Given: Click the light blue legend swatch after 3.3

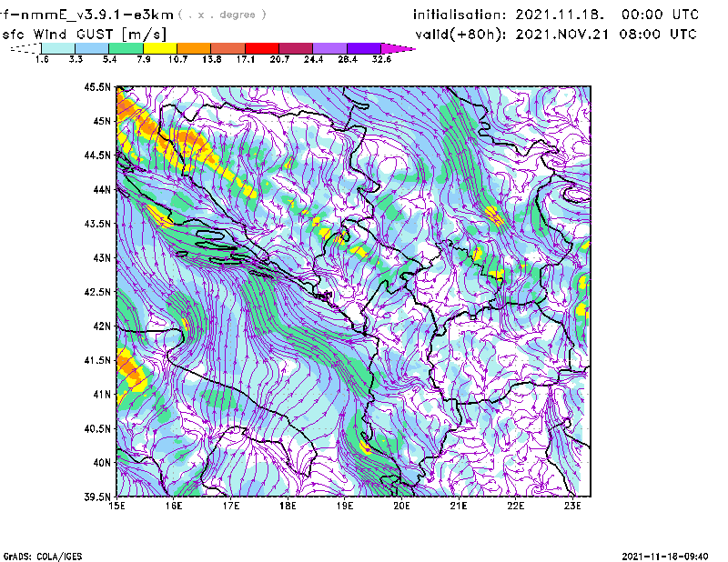Looking at the screenshot, I should click(x=92, y=48).
